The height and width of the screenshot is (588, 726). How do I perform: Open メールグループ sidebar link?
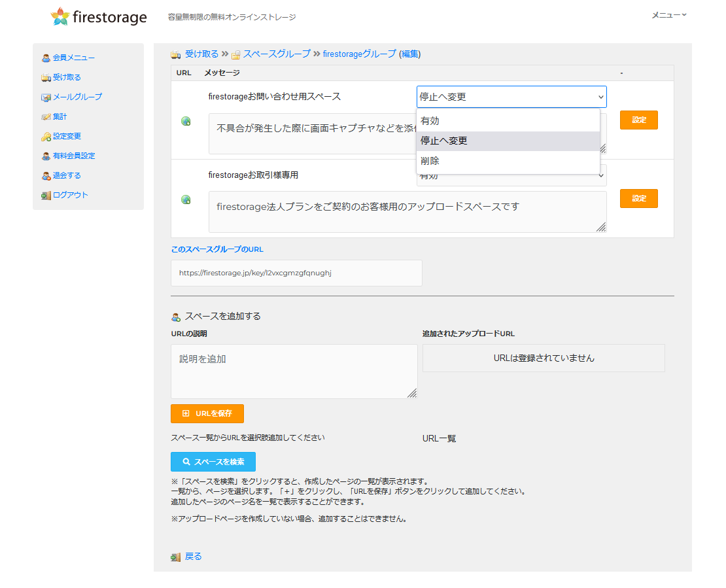click(x=77, y=97)
